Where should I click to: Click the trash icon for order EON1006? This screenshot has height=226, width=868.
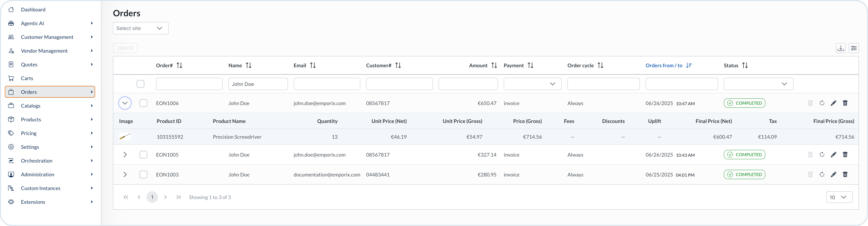845,103
